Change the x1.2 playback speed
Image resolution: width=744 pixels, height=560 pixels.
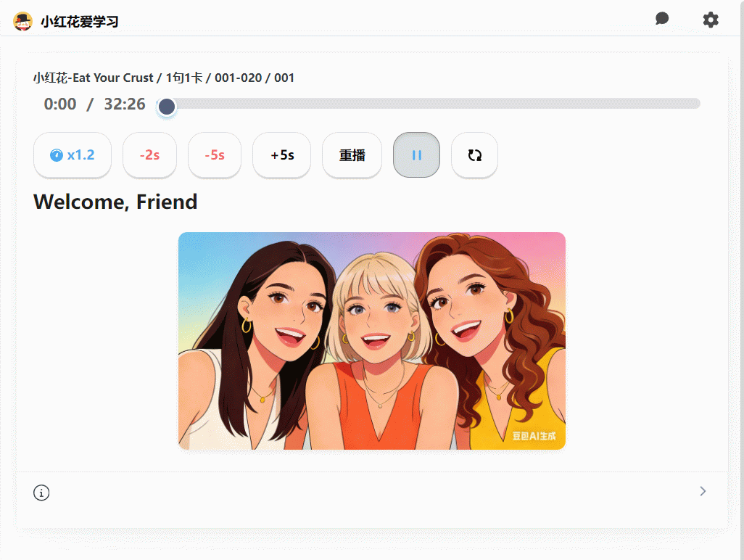click(x=73, y=155)
